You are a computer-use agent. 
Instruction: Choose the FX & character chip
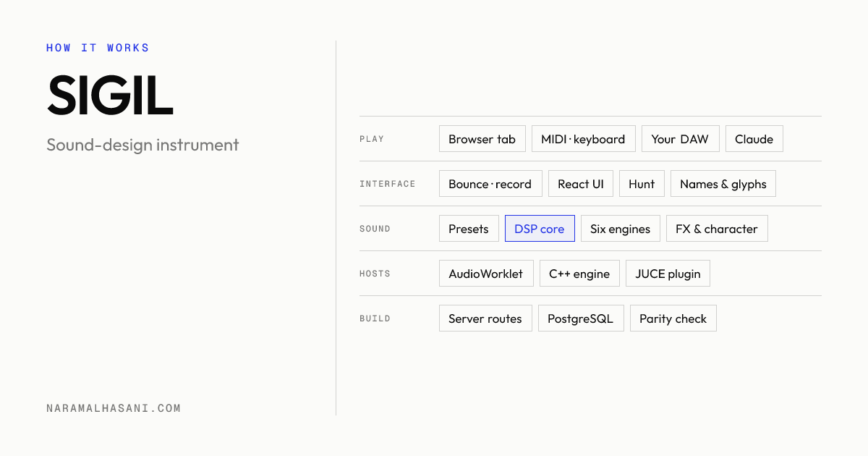(716, 229)
